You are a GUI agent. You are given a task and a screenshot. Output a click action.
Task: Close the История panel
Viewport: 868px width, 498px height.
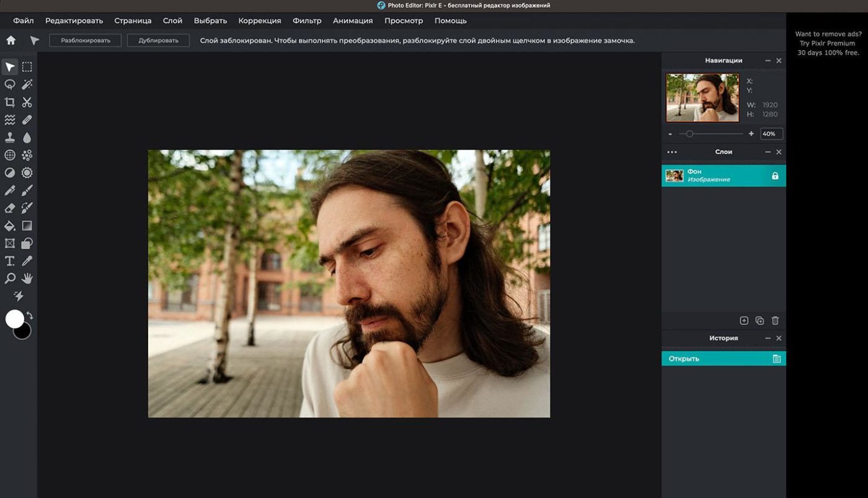[x=779, y=338]
